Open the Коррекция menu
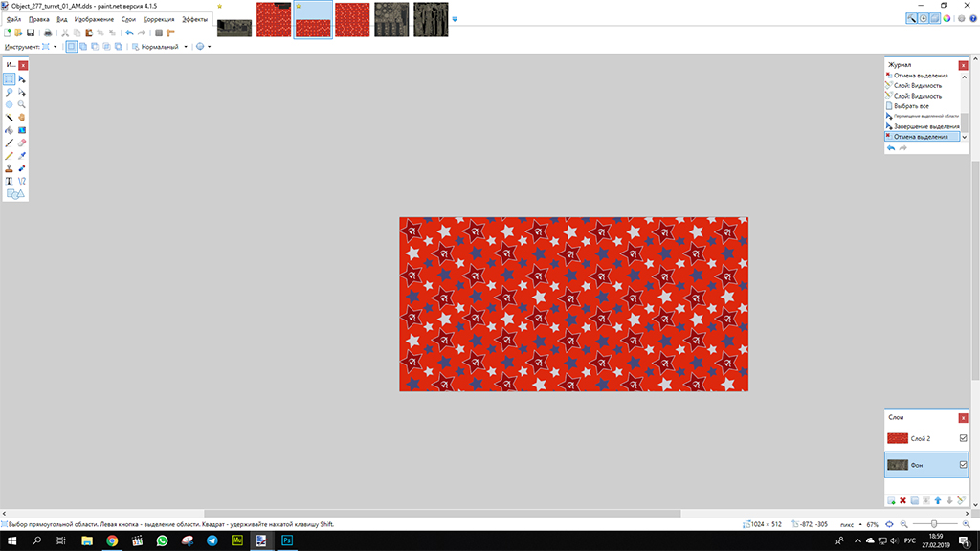Image resolution: width=980 pixels, height=551 pixels. point(159,19)
